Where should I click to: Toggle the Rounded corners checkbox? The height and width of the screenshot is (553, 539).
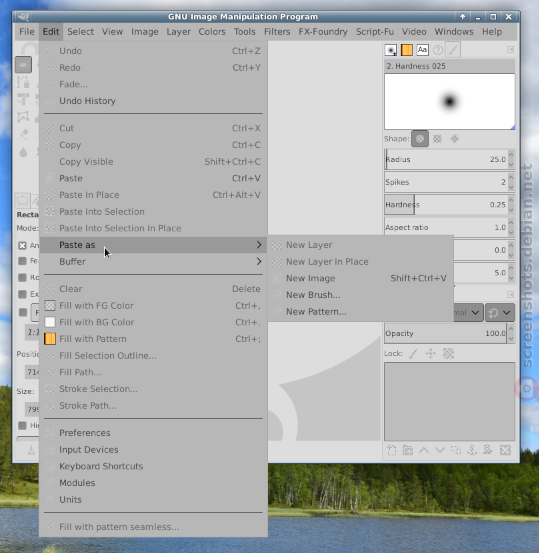tap(23, 278)
